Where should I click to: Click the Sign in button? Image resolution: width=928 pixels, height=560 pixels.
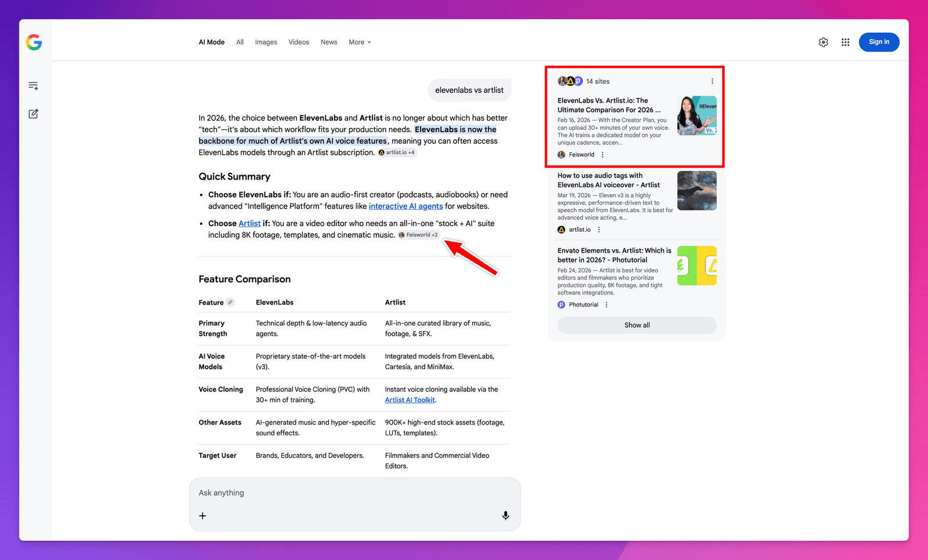coord(879,42)
